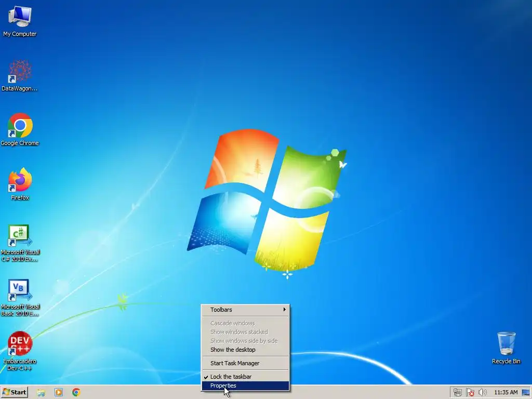The width and height of the screenshot is (532, 399).
Task: Select the DataWagon desktop shortcut
Action: [20, 75]
